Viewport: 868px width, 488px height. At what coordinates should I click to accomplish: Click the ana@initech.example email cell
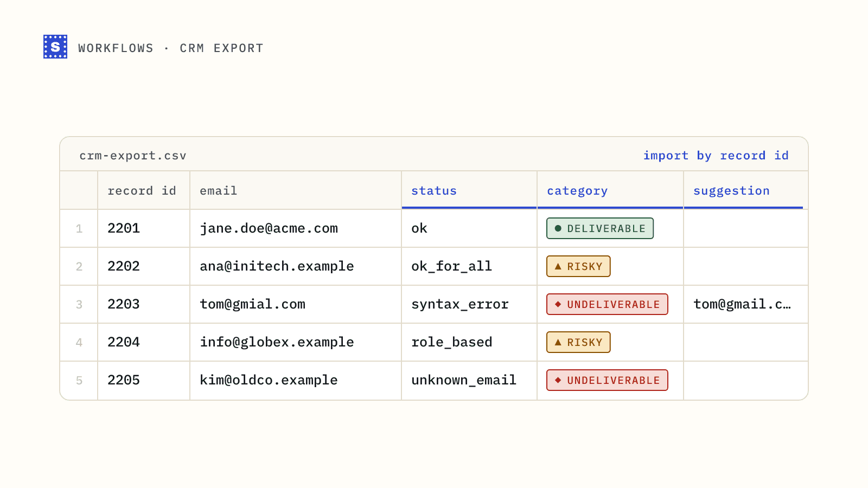296,266
